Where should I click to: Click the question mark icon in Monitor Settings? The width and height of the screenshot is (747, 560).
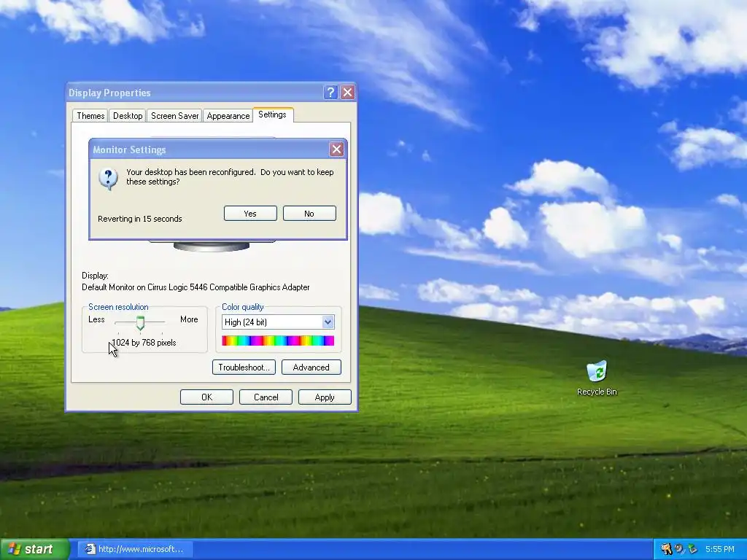point(108,179)
